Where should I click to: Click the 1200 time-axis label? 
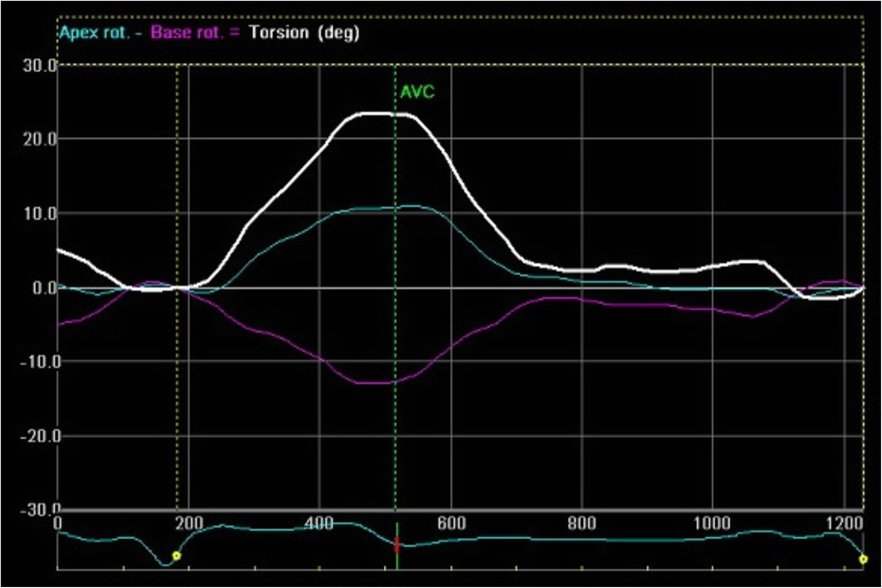pyautogui.click(x=843, y=523)
